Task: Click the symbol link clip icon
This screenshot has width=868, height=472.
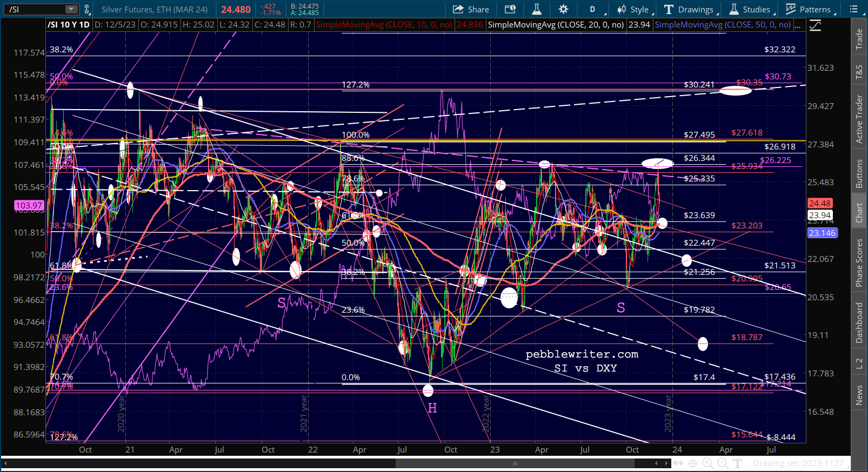Action: click(x=87, y=9)
